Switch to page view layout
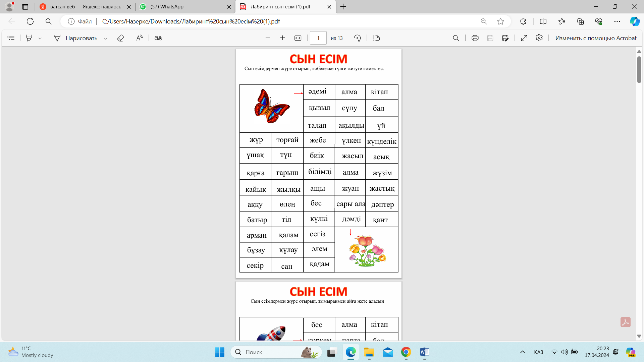 (376, 38)
